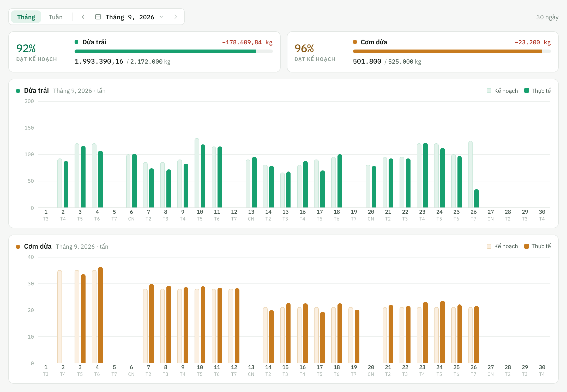Select day 24 actual bar in Cơm dừa chart
567x392 pixels.
point(443,332)
